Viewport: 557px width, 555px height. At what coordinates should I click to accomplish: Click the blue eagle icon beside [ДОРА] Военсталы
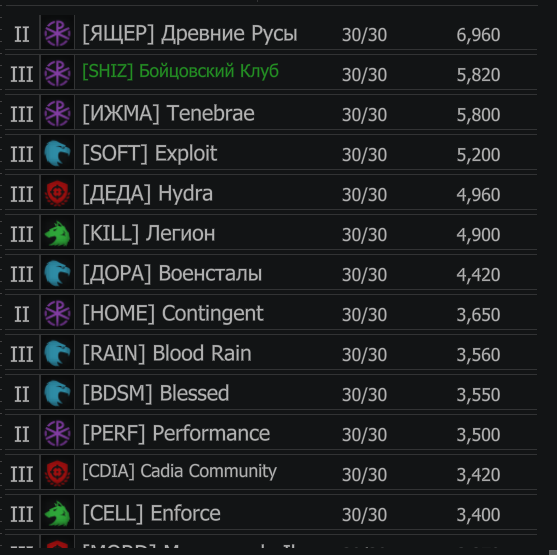click(57, 274)
